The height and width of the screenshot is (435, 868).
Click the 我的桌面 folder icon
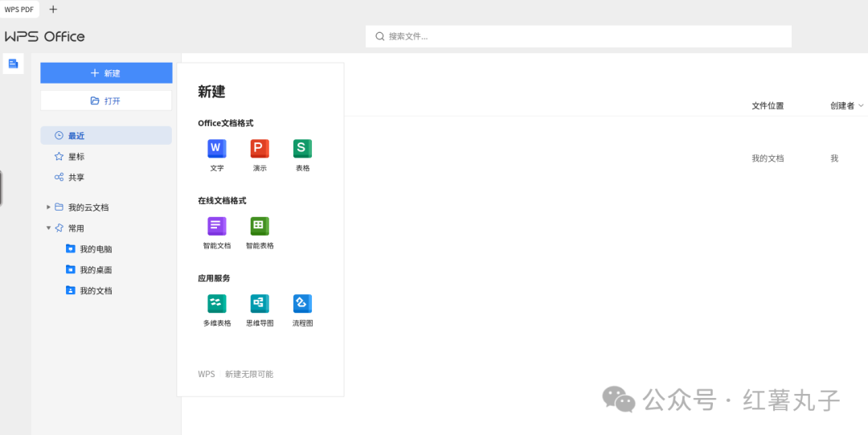point(70,269)
